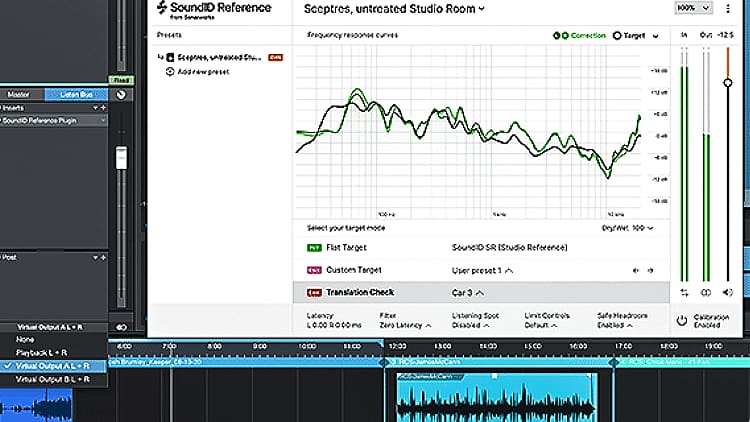750x422 pixels.
Task: Click the Listen Bus channel fader handle
Action: tap(121, 158)
